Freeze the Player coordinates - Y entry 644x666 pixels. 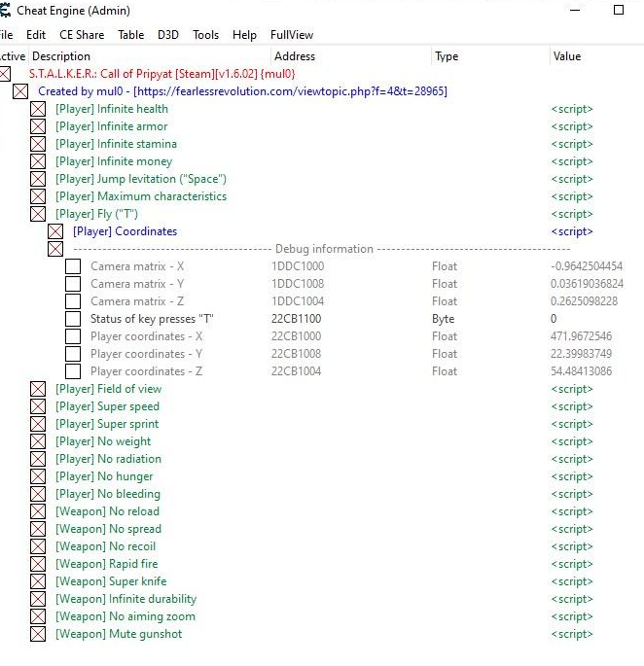(x=73, y=354)
